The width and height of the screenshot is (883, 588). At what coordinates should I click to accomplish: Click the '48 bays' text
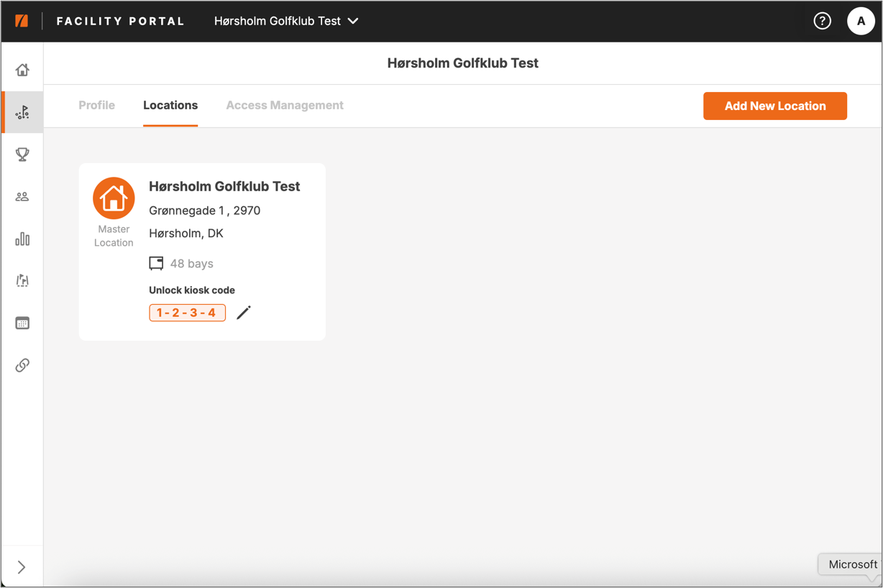pyautogui.click(x=192, y=264)
